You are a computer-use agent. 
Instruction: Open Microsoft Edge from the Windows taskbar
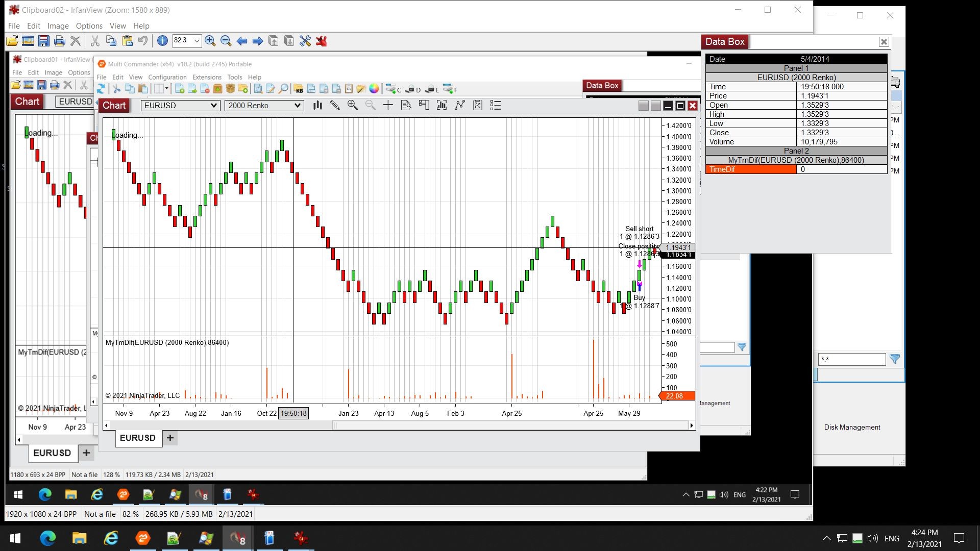[x=48, y=538]
